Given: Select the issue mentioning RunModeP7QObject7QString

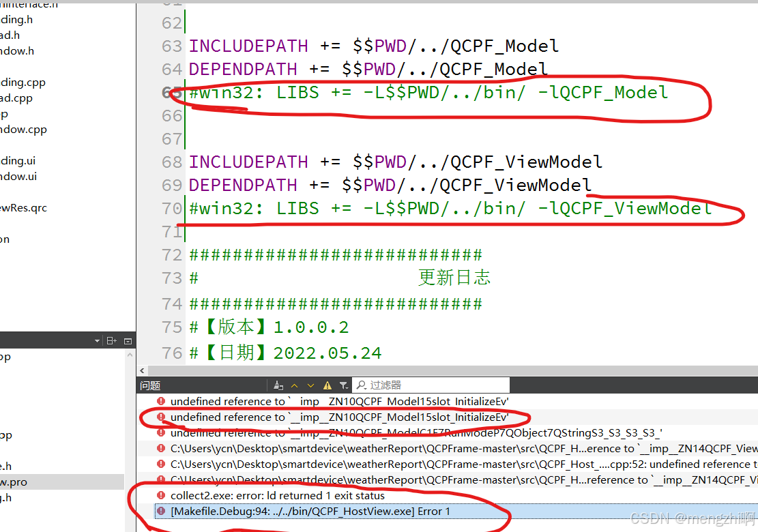Looking at the screenshot, I should pos(447,433).
